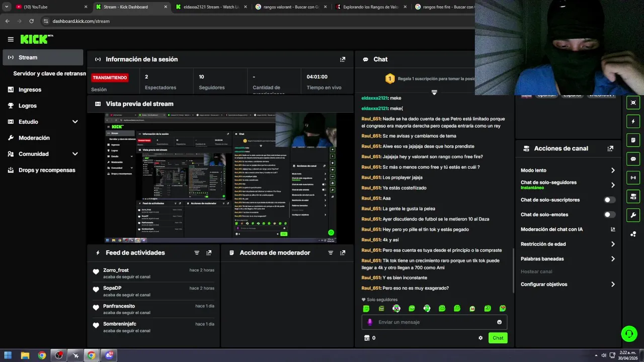Pop out the Feed de actividades panel

[x=209, y=253]
